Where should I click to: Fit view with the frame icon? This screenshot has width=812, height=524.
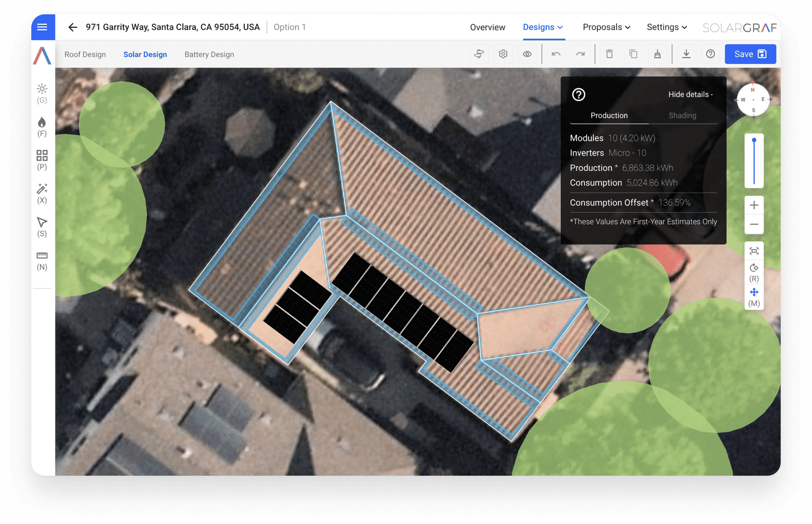click(x=754, y=251)
